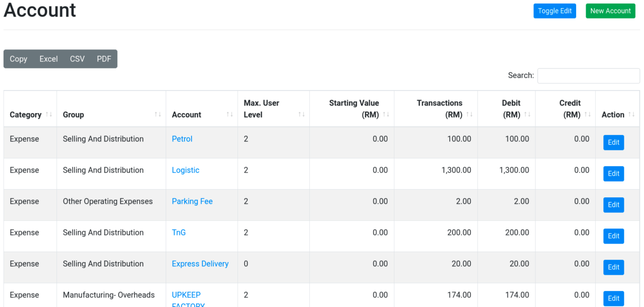Viewport: 644px width, 307px height.
Task: Open the Parking Fee account
Action: click(192, 201)
